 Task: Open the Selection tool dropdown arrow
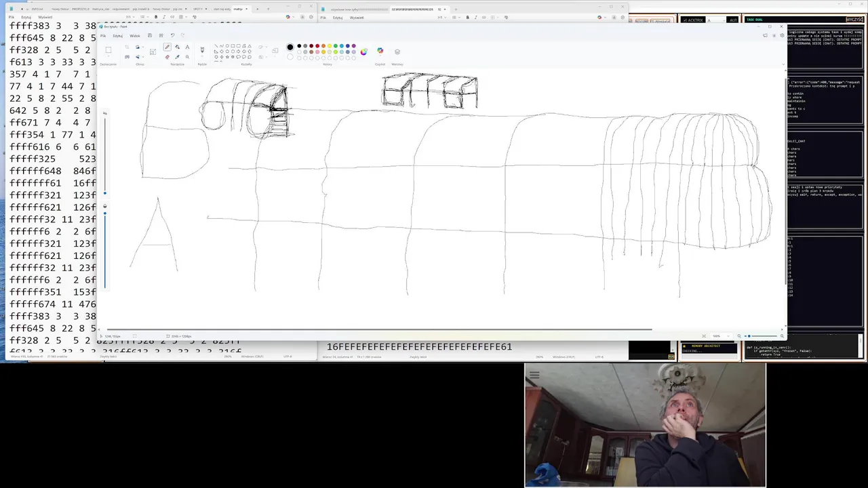tap(108, 56)
